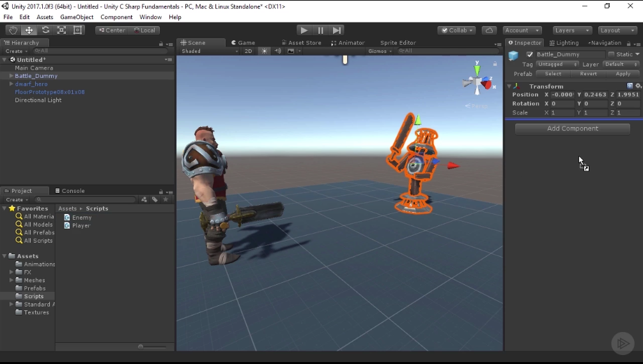
Task: Click the prefab Select button
Action: (553, 74)
